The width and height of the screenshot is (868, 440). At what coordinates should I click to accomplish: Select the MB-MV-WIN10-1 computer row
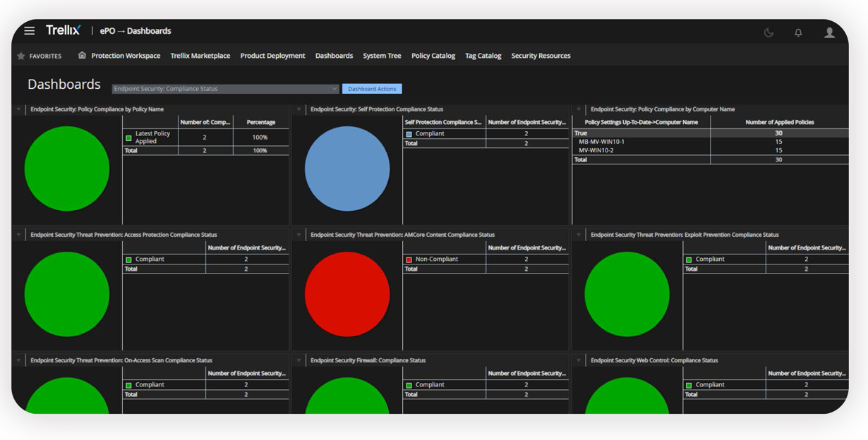(x=711, y=142)
